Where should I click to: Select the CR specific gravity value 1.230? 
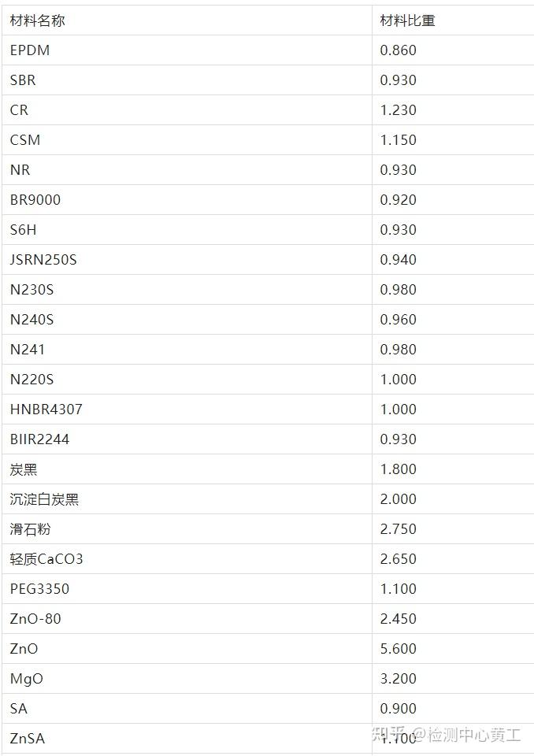[x=398, y=110]
